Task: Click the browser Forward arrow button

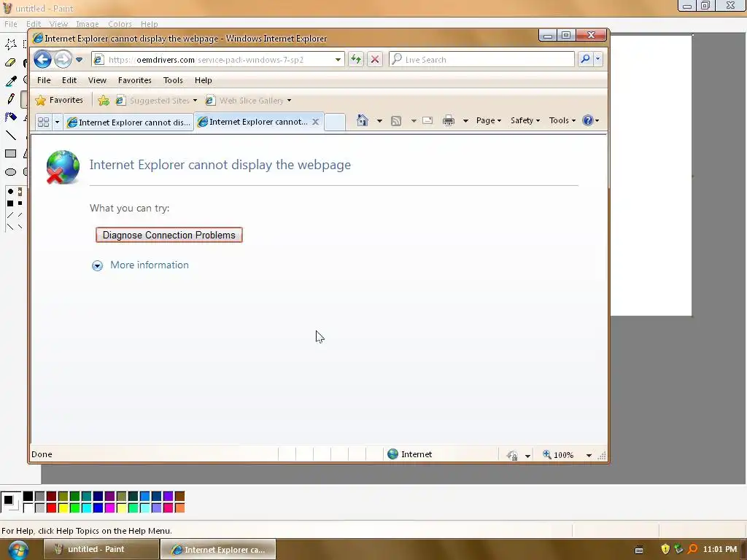Action: [63, 60]
